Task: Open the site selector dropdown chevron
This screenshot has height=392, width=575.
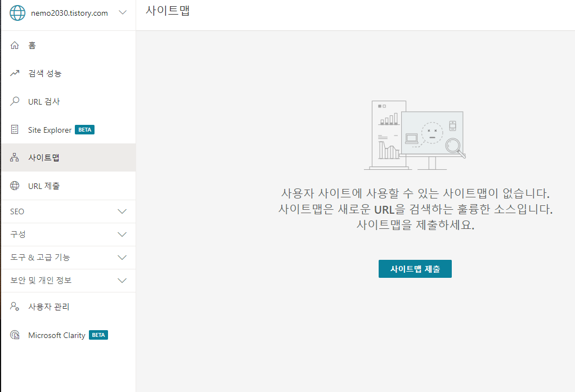Action: coord(123,12)
